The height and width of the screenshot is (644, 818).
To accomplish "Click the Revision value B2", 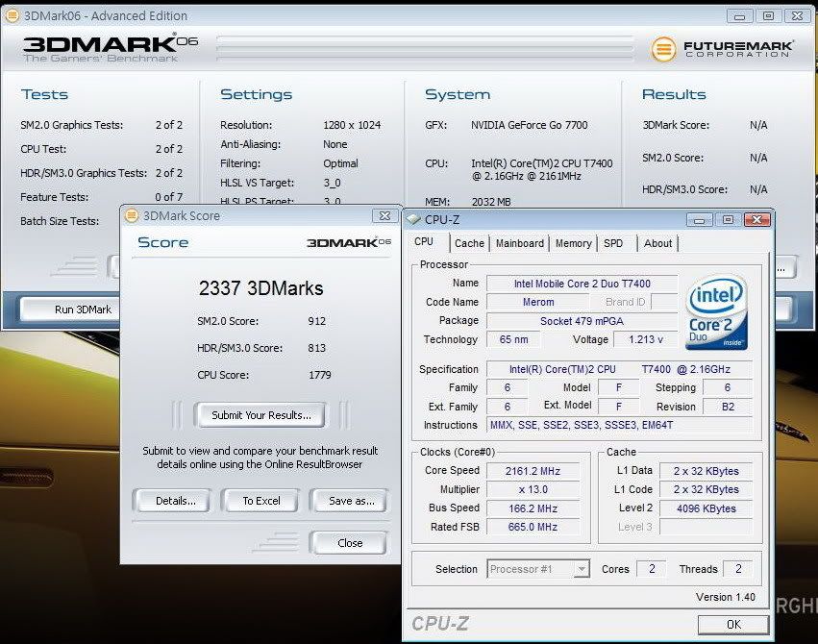I will pyautogui.click(x=728, y=407).
